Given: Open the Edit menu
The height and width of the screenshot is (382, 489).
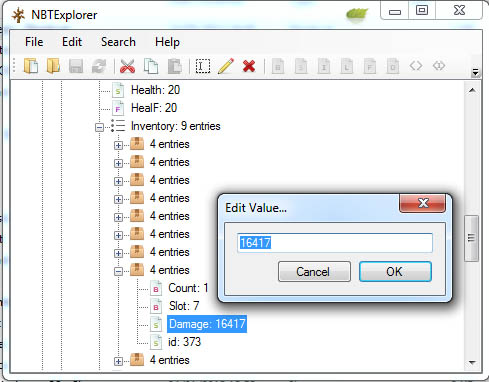Looking at the screenshot, I should (x=72, y=42).
